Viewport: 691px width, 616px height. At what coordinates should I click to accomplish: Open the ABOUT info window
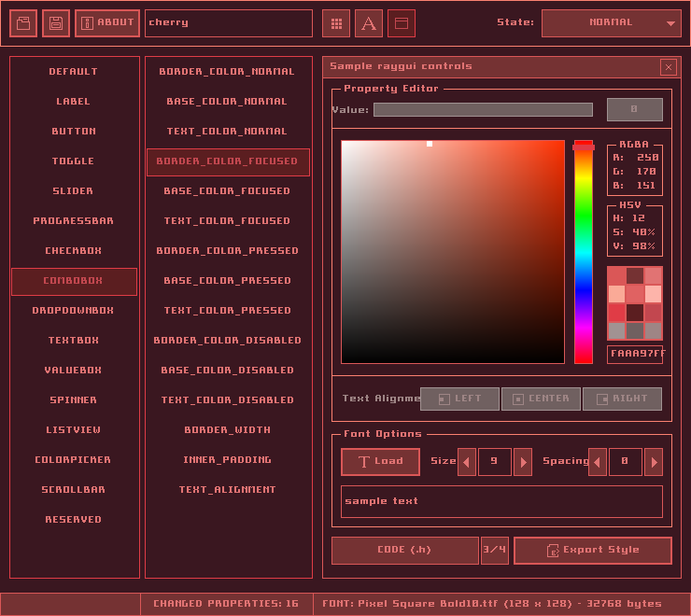tap(107, 23)
